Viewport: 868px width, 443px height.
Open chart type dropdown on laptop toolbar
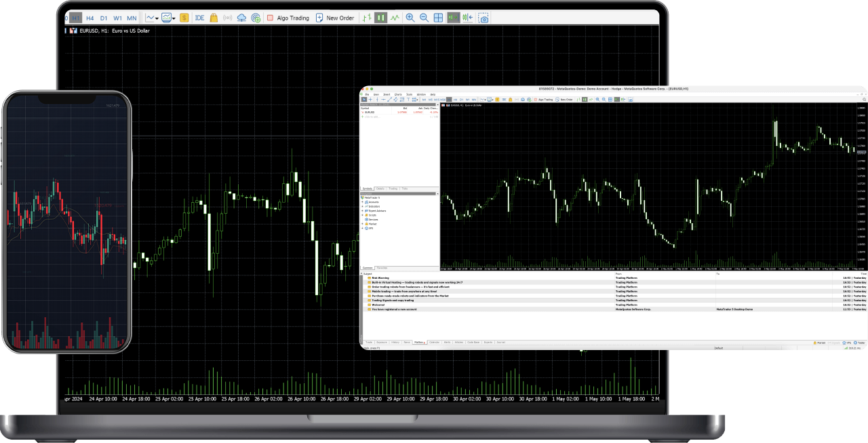(151, 18)
